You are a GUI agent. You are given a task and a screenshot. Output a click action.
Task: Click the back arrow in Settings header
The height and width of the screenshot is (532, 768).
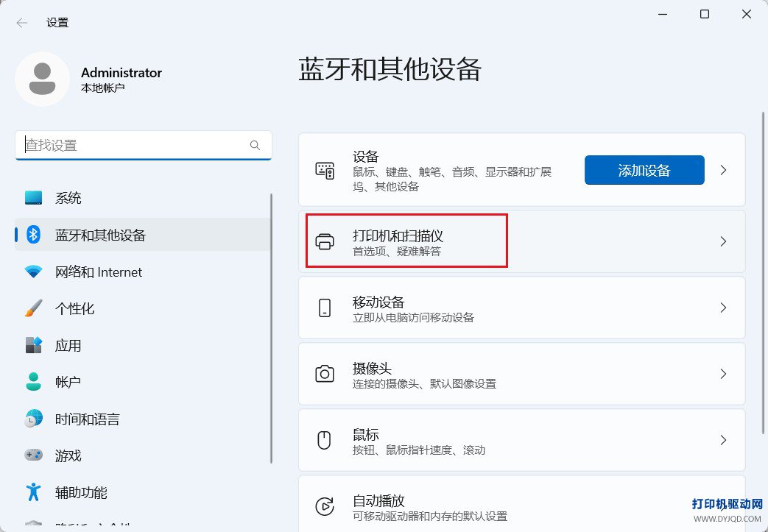coord(21,23)
